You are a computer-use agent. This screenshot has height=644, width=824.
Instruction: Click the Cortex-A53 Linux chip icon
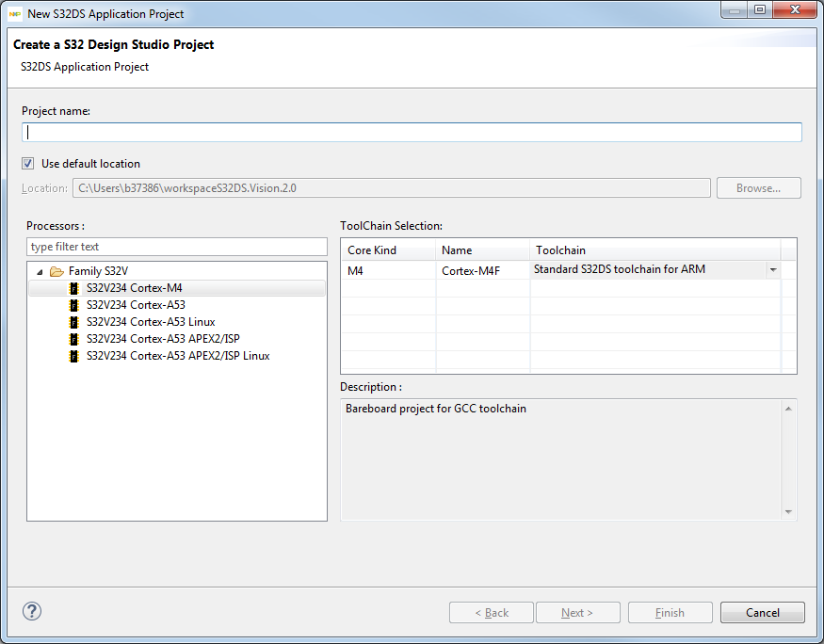pyautogui.click(x=74, y=322)
